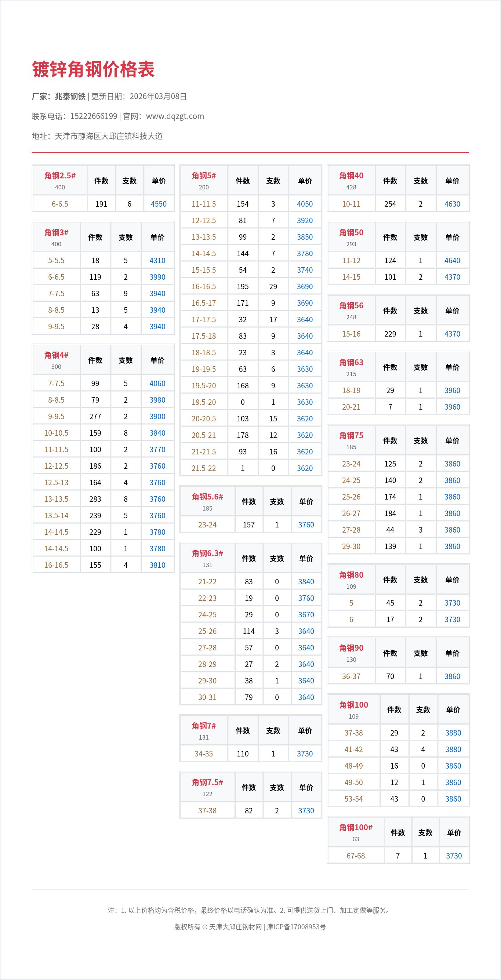
Task: Click the manufacturer name 兆泰钢铁
Action: pyautogui.click(x=70, y=96)
